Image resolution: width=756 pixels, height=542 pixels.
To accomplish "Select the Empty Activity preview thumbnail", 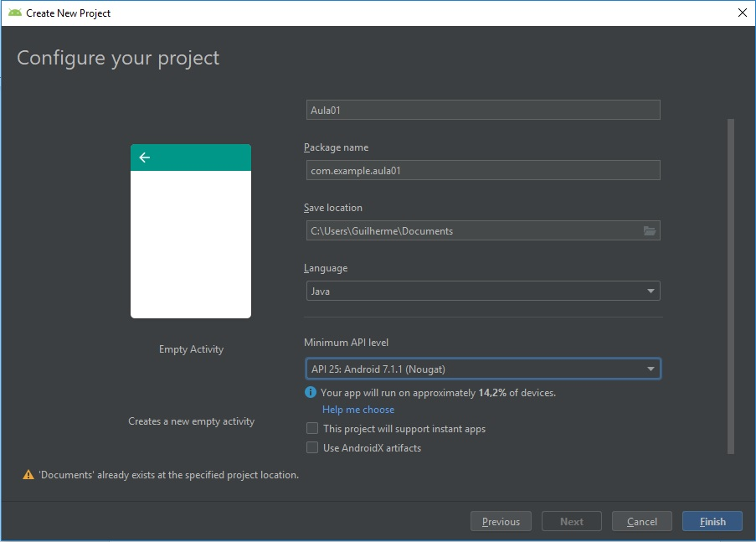I will click(x=191, y=231).
